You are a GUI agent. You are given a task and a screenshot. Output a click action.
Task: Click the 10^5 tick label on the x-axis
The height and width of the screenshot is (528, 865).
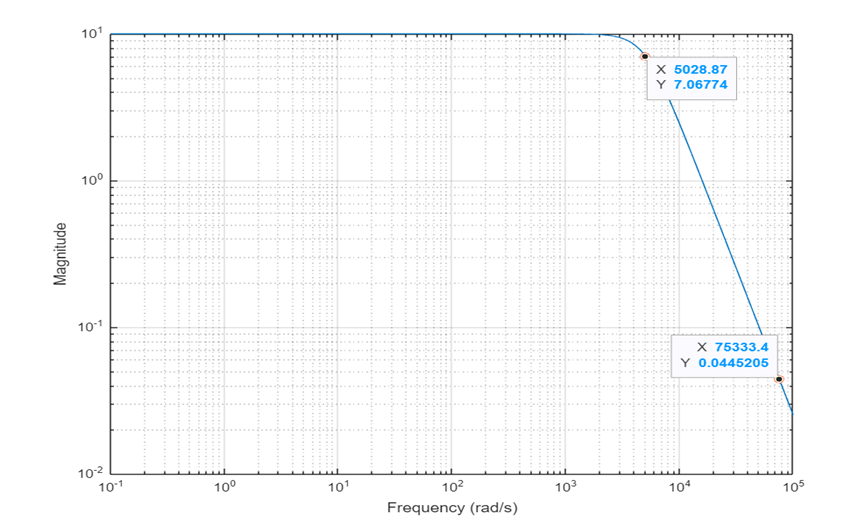point(792,488)
